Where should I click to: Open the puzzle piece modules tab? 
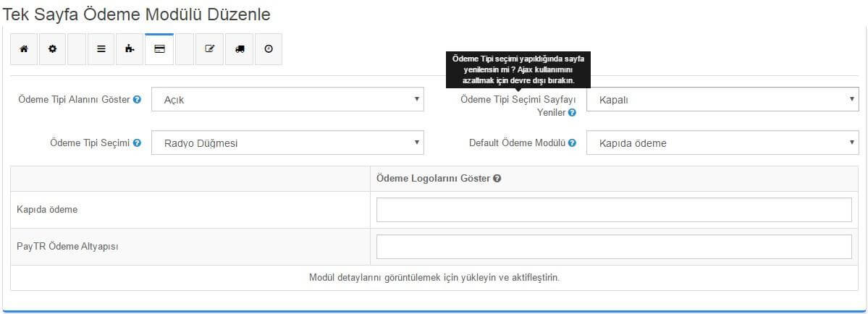[130, 49]
